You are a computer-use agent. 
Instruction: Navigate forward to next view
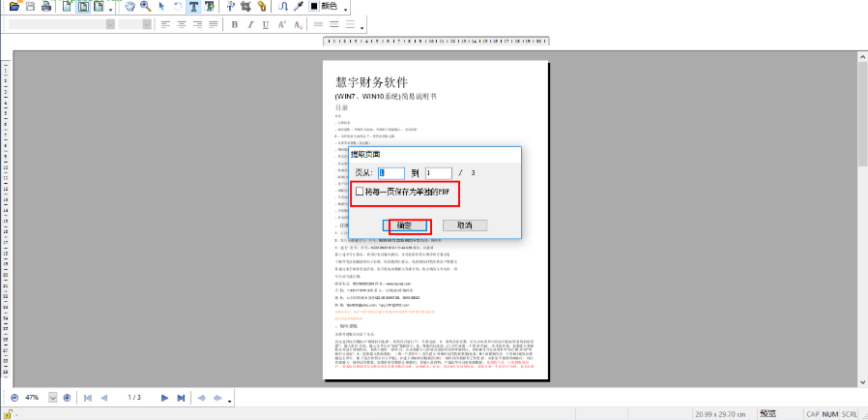click(x=217, y=398)
